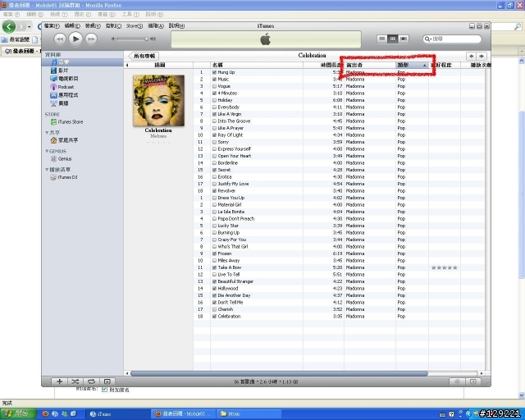Uncheck the 4 Minutes checkbox
Screen dimensions: 525x420
pyautogui.click(x=214, y=94)
